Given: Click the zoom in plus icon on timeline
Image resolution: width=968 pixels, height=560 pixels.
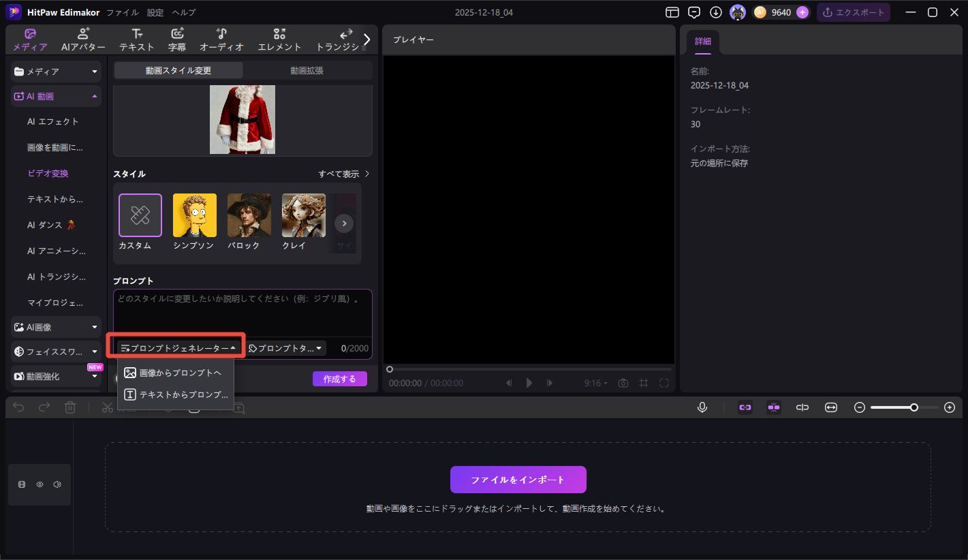Looking at the screenshot, I should 950,407.
